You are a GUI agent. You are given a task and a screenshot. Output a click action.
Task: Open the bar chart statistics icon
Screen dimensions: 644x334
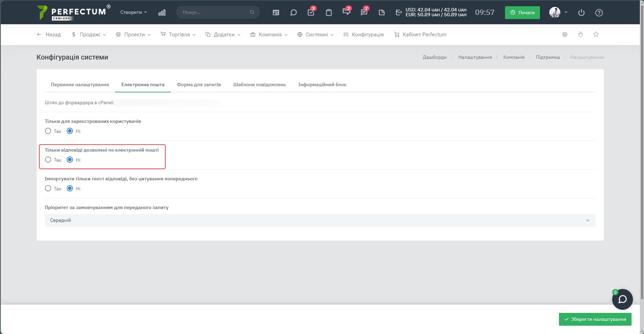(162, 12)
